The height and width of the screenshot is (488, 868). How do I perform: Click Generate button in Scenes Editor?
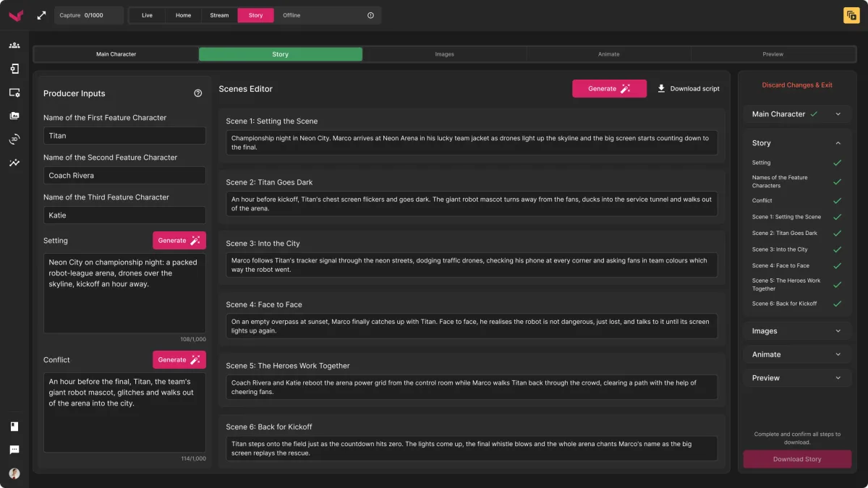pyautogui.click(x=609, y=88)
